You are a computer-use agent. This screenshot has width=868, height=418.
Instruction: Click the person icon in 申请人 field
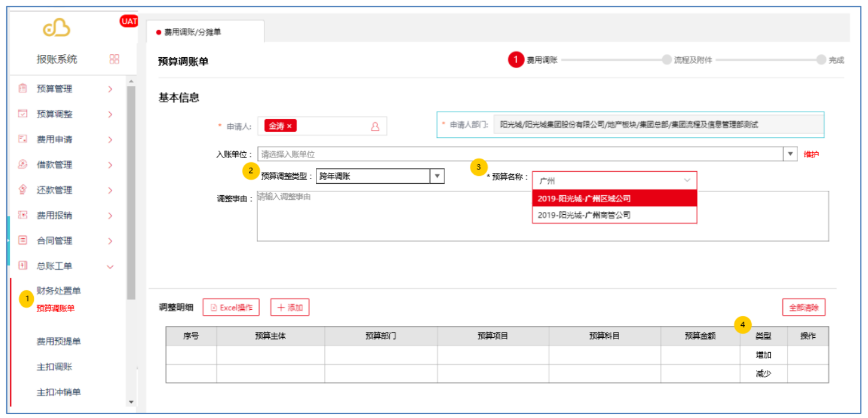pyautogui.click(x=375, y=127)
